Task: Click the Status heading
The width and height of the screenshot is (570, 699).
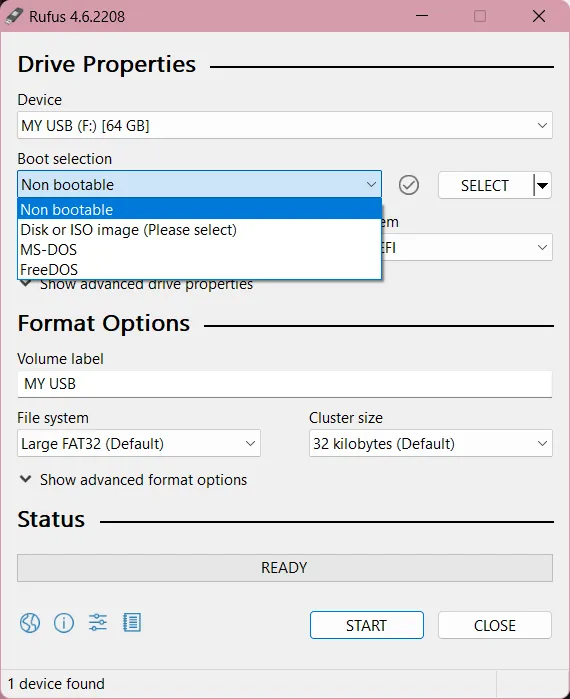Action: pyautogui.click(x=51, y=519)
